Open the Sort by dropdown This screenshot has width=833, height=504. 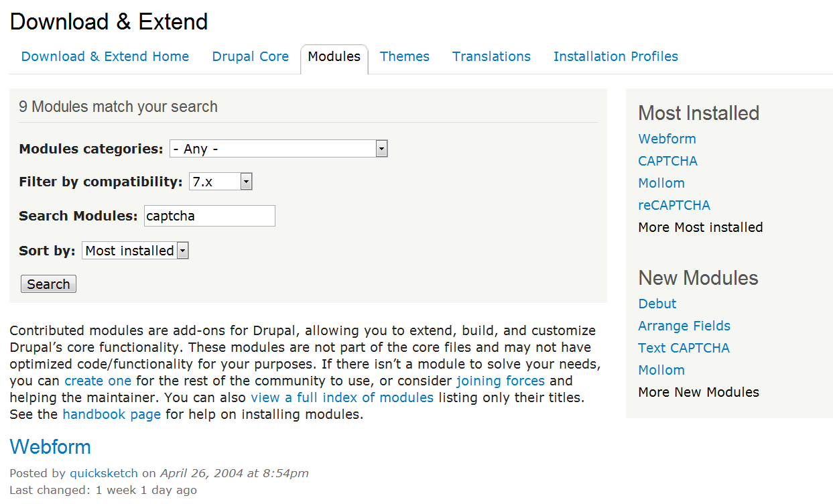click(135, 251)
